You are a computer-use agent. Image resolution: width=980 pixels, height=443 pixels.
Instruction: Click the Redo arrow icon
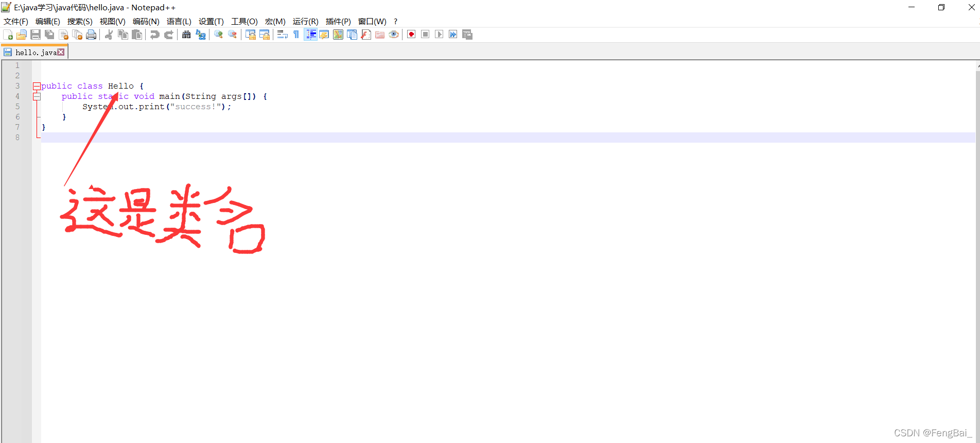168,35
